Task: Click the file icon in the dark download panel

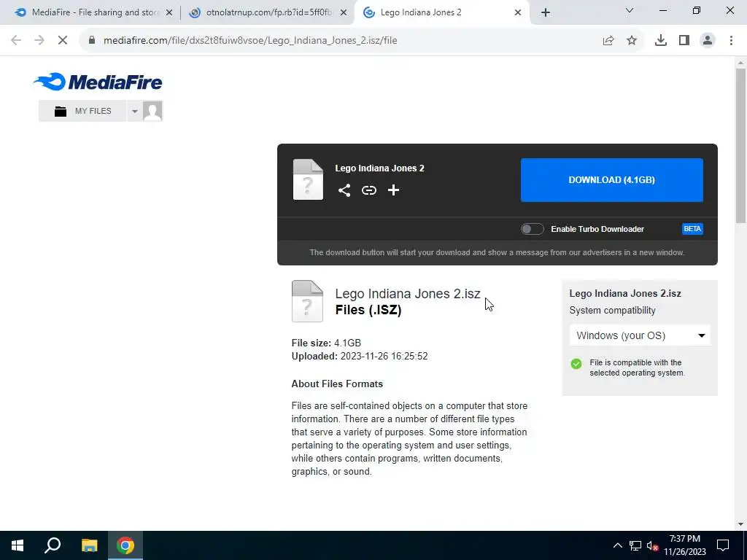Action: tap(308, 179)
